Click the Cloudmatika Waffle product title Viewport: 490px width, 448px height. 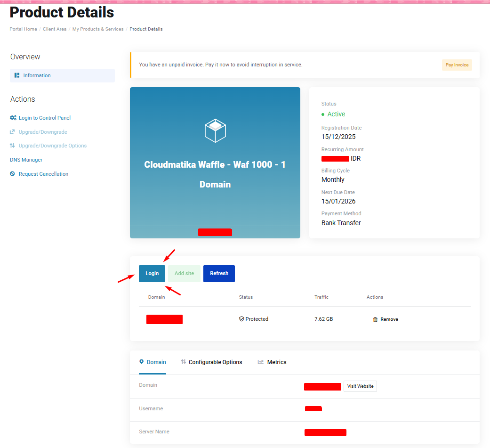coord(215,174)
